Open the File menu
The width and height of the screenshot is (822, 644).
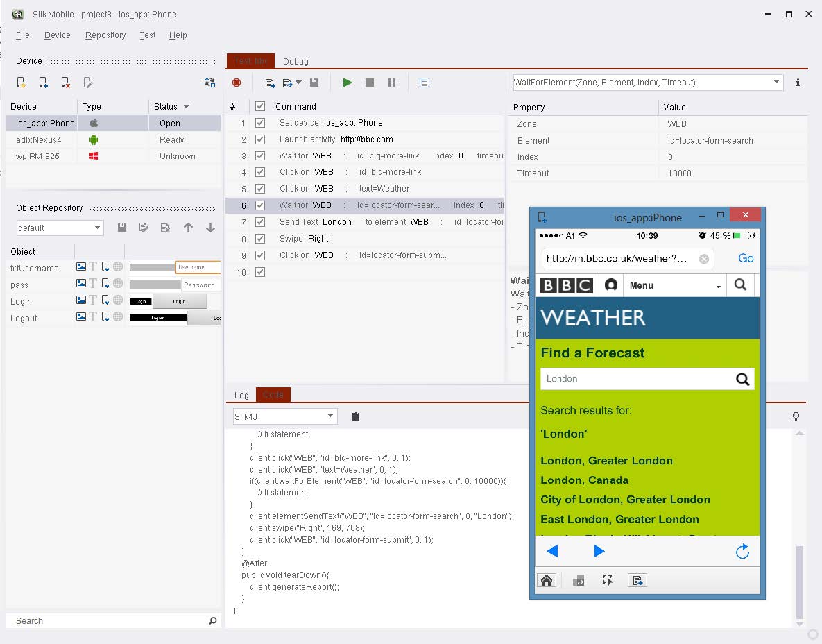22,35
